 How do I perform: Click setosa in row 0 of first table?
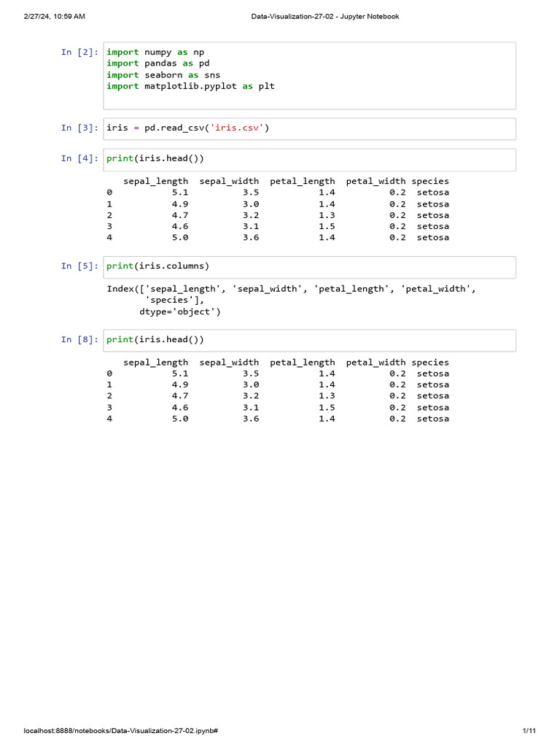click(433, 193)
